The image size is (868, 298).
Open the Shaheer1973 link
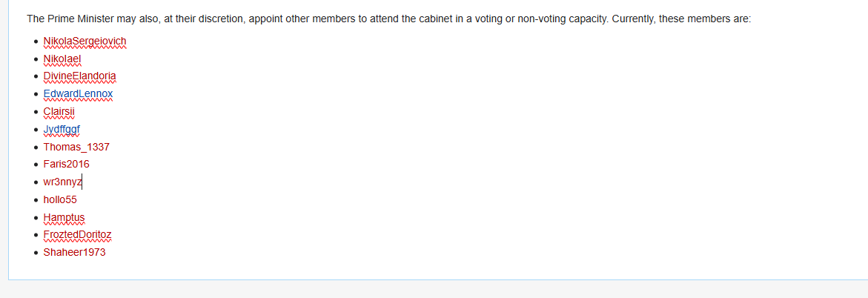[x=74, y=252]
